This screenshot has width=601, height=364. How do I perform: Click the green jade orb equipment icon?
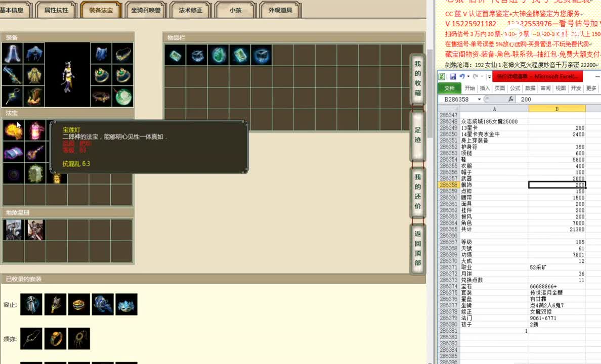[x=123, y=96]
